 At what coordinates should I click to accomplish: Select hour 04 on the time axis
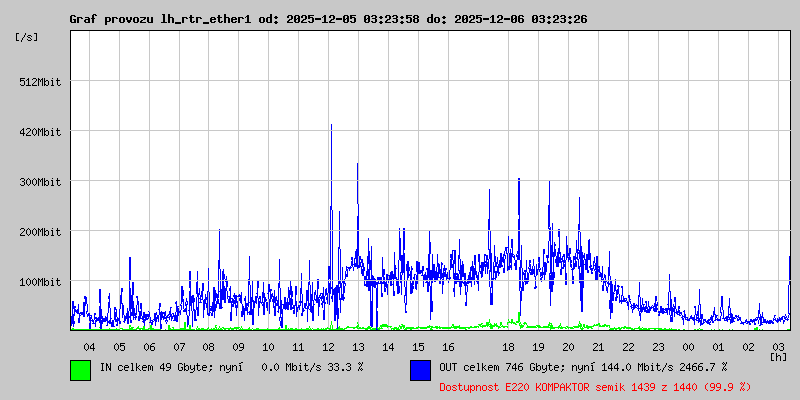89,346
